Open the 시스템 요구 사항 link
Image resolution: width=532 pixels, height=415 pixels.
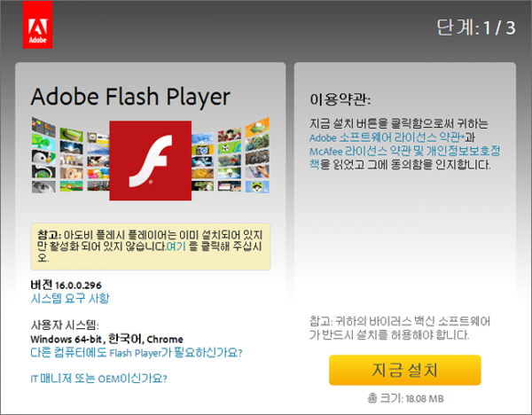(70, 299)
